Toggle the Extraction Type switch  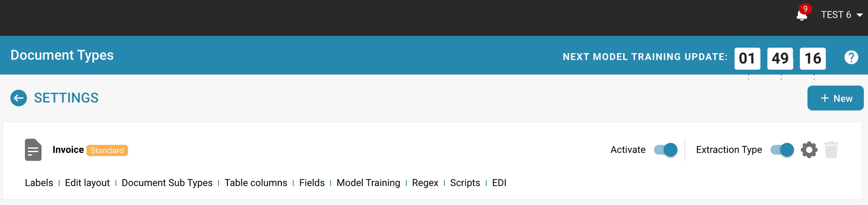(782, 150)
